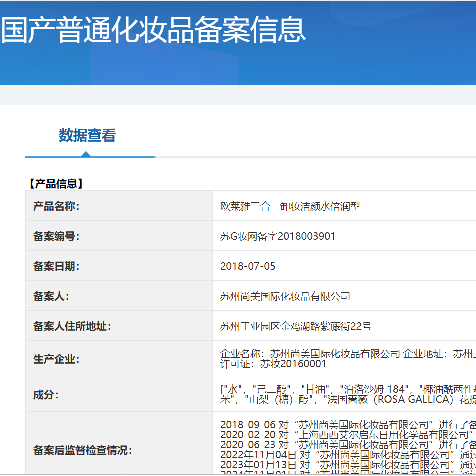Screen dimensions: 476x476
Task: Click the 成分 row label
Action: (x=43, y=395)
